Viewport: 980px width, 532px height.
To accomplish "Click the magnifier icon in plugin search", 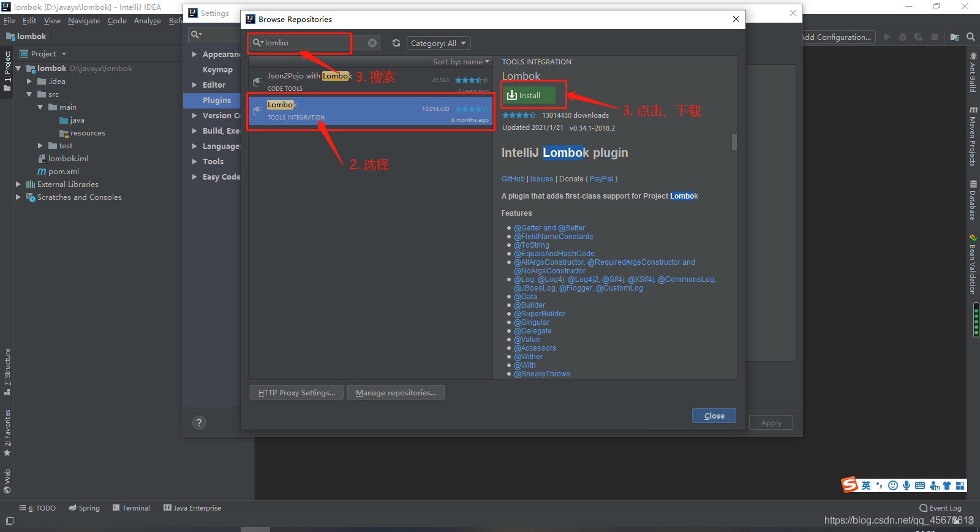I will coord(258,42).
